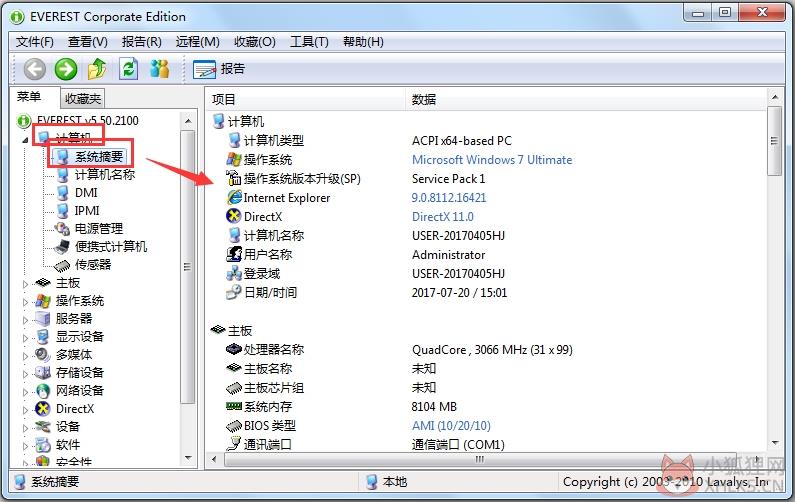Click the 主板 tree icon
The image size is (795, 502).
click(43, 282)
